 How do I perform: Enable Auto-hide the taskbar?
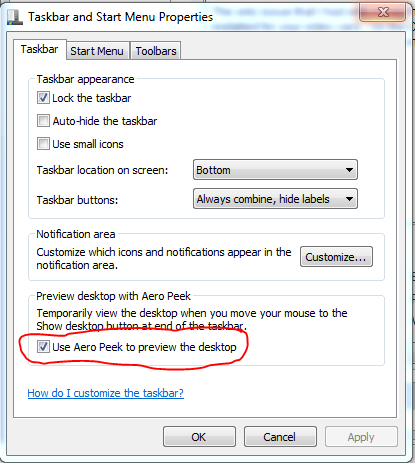(x=43, y=121)
